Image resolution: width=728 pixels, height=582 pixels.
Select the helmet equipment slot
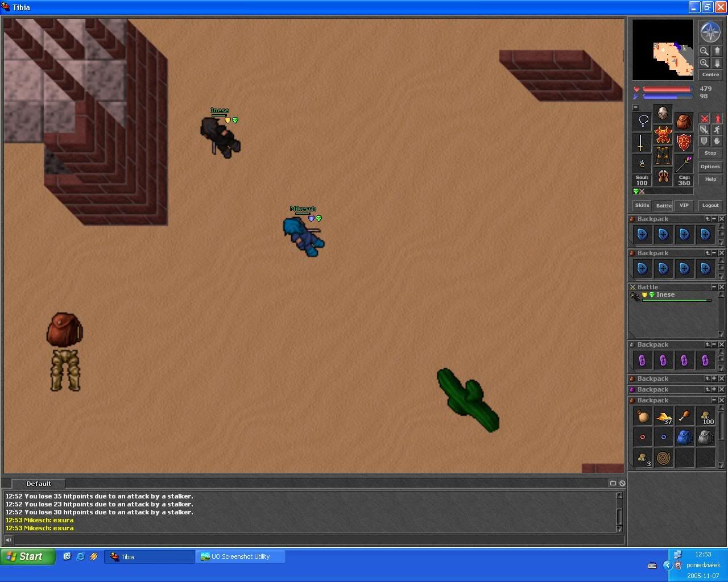coord(663,113)
